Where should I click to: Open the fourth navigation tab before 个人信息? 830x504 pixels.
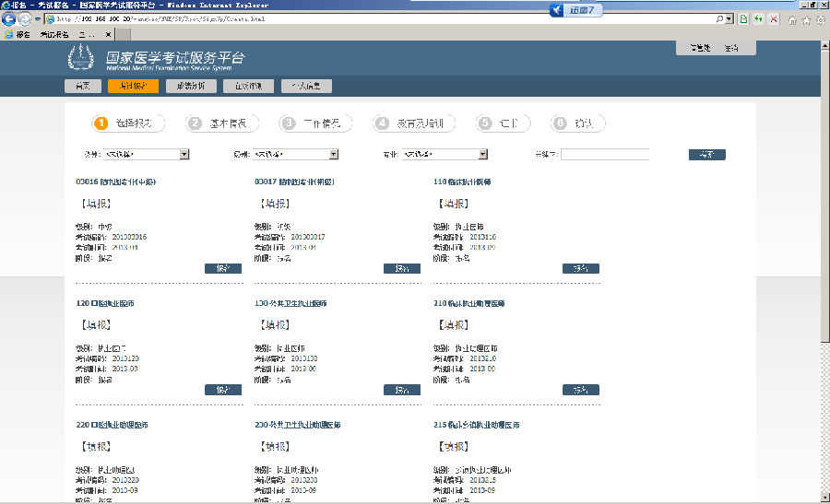click(248, 87)
